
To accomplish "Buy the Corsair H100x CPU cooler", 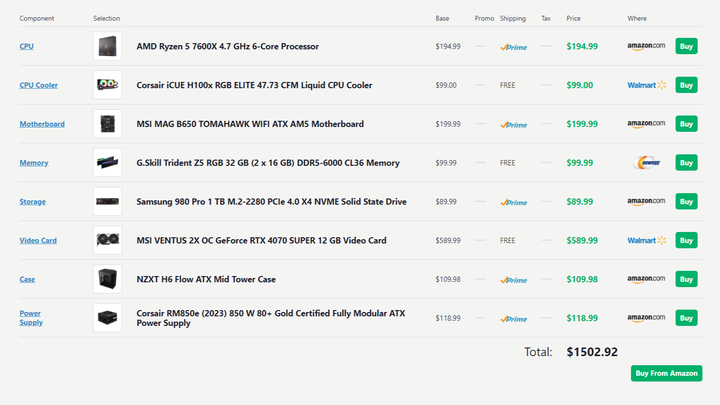I will [686, 85].
